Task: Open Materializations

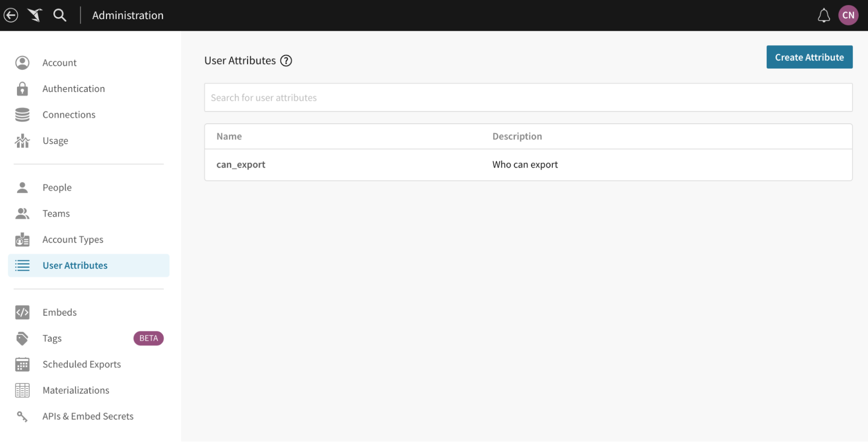Action: pyautogui.click(x=76, y=390)
